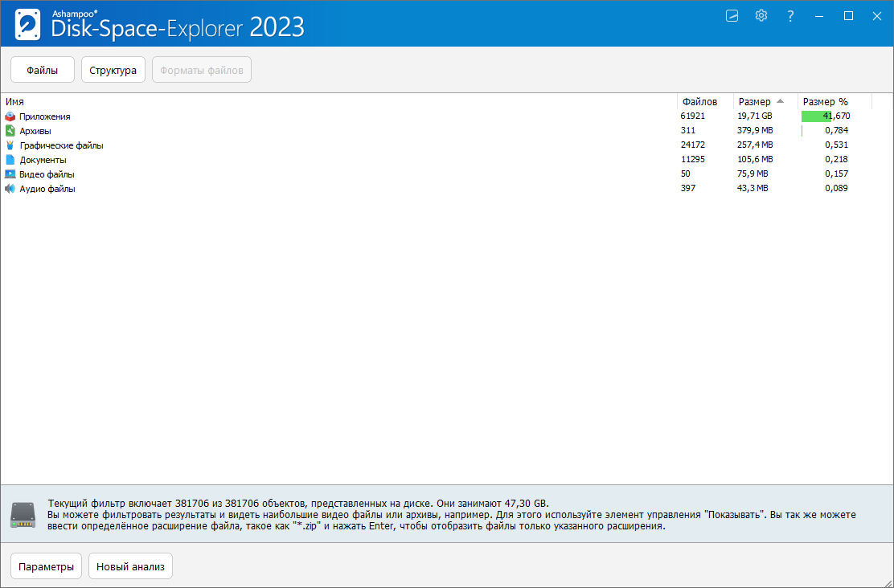Click the skin/theme icon in title bar

[x=732, y=15]
